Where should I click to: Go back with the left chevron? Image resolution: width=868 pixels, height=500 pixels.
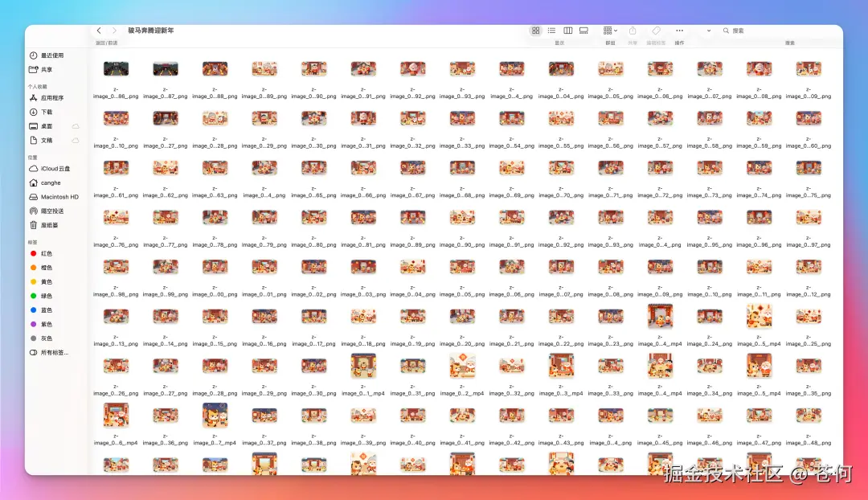(x=99, y=31)
